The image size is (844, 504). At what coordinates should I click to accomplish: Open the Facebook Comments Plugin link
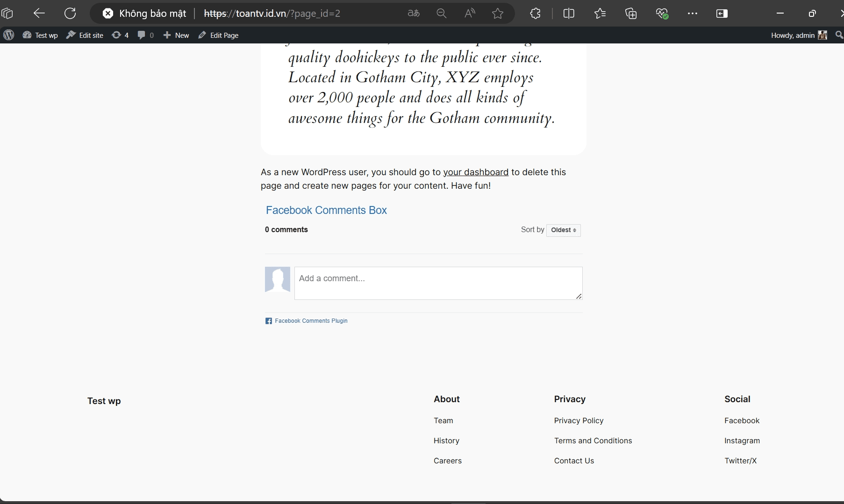click(x=311, y=321)
